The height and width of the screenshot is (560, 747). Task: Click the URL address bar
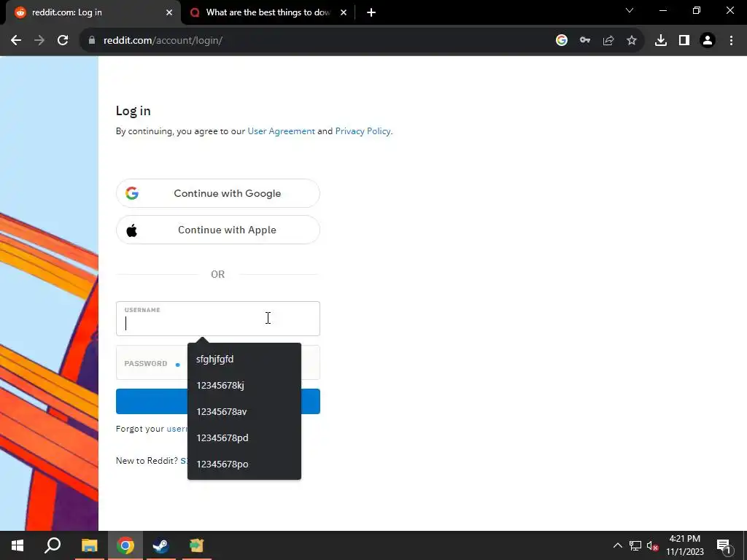pyautogui.click(x=314, y=41)
